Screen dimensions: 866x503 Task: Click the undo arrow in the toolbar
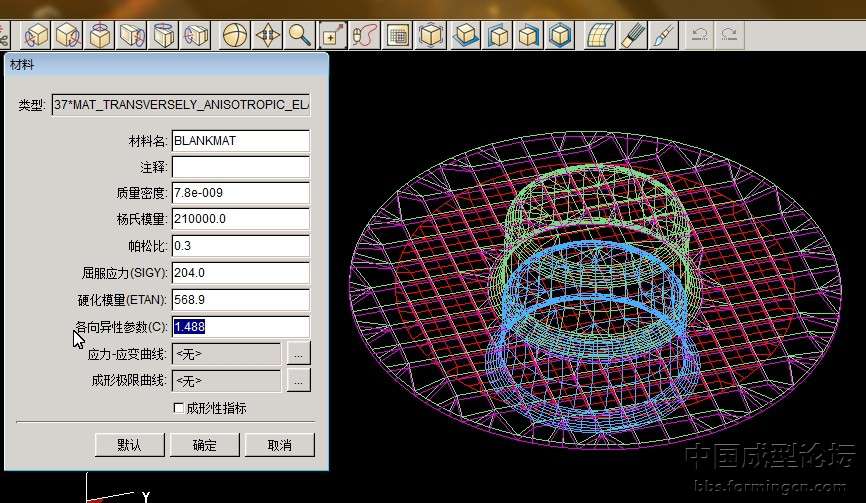[x=700, y=36]
